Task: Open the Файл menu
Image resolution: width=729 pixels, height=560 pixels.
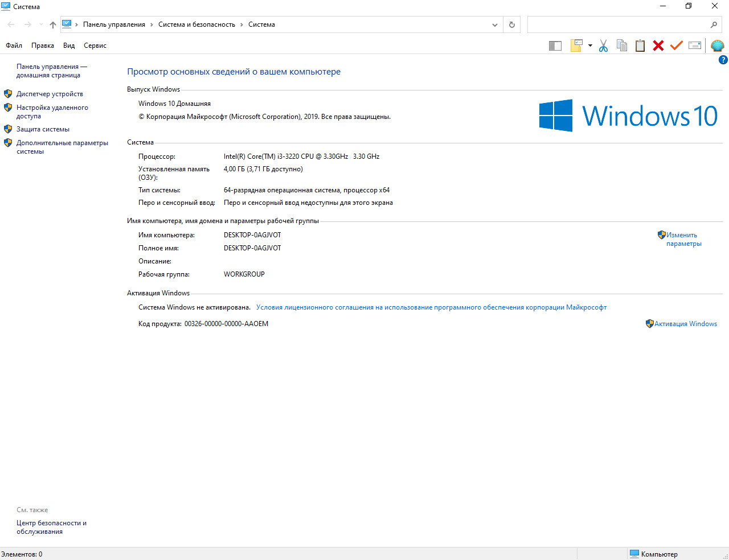Action: [x=14, y=46]
